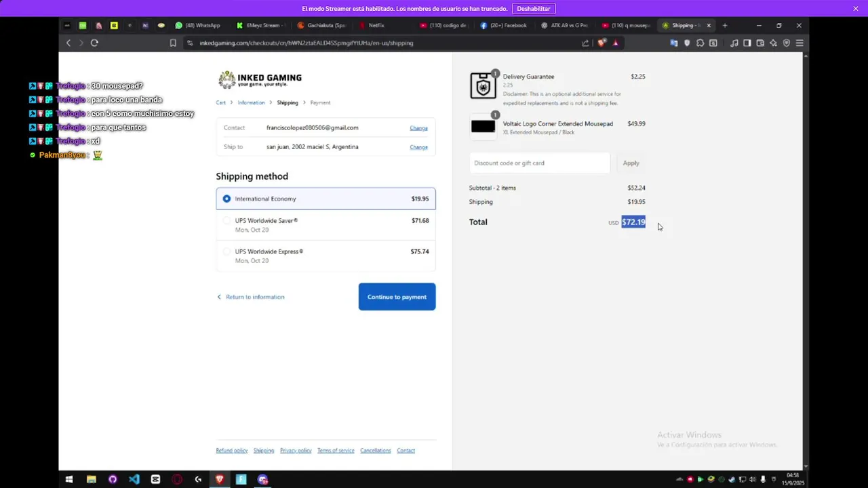
Task: Open Refund policy footer link
Action: [232, 451]
